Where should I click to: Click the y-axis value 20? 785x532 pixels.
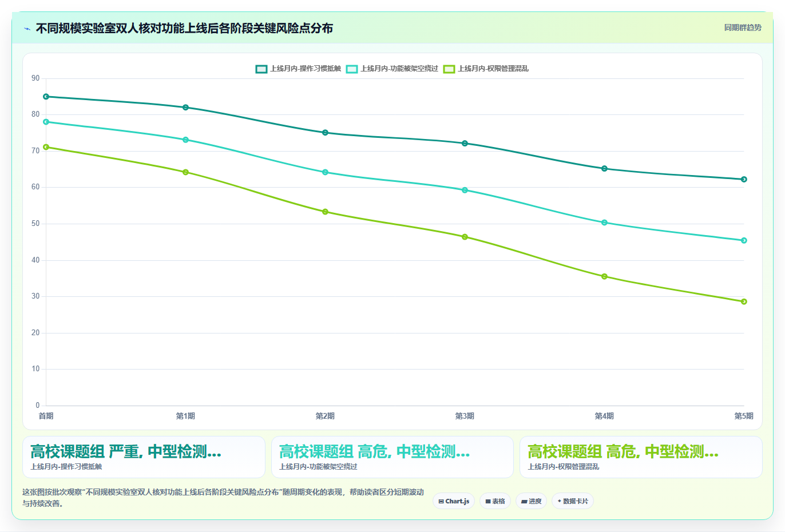pyautogui.click(x=35, y=333)
